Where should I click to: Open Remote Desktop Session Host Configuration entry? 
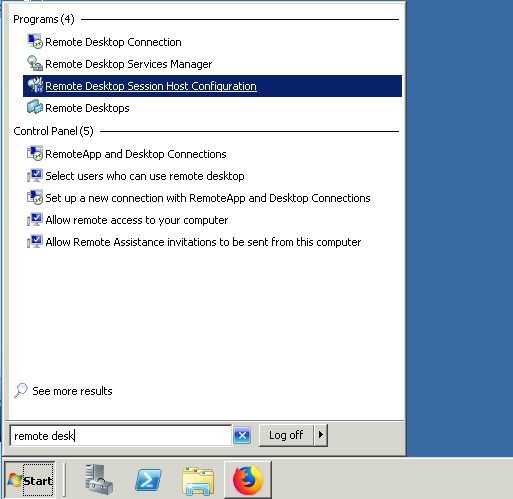click(212, 86)
